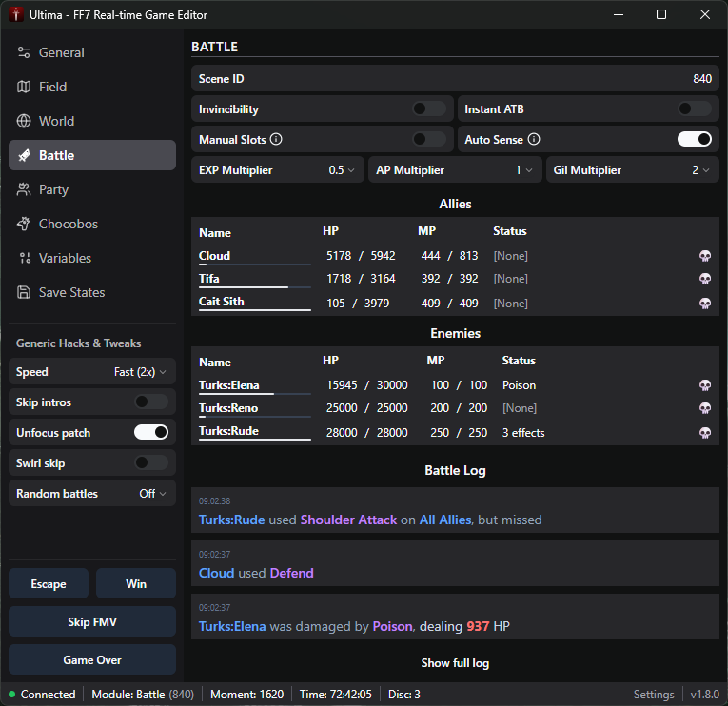
Task: Click the General sliders icon in sidebar
Action: [24, 52]
